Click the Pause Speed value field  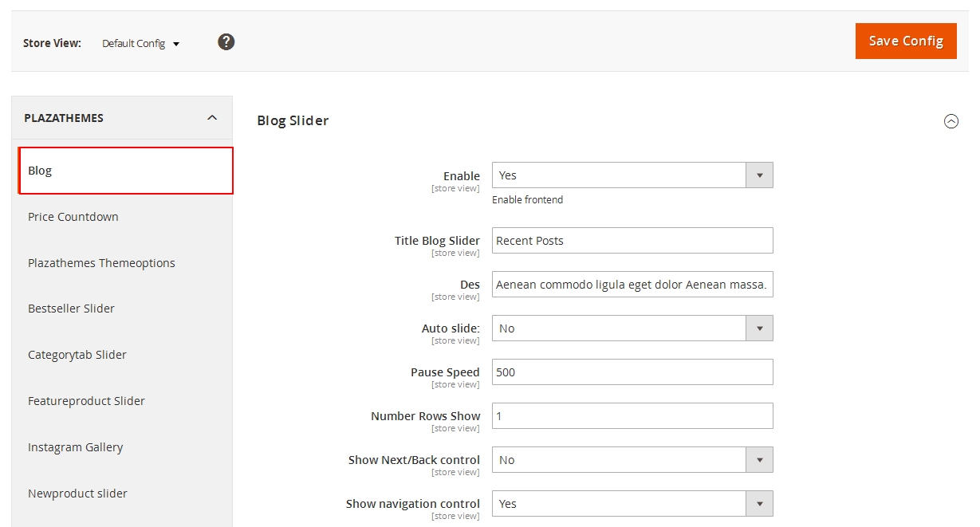click(632, 372)
